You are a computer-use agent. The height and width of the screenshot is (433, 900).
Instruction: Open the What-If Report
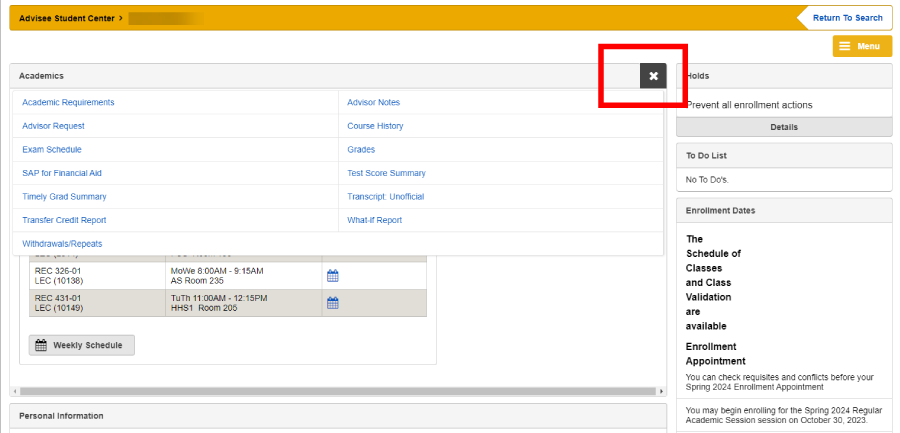374,220
